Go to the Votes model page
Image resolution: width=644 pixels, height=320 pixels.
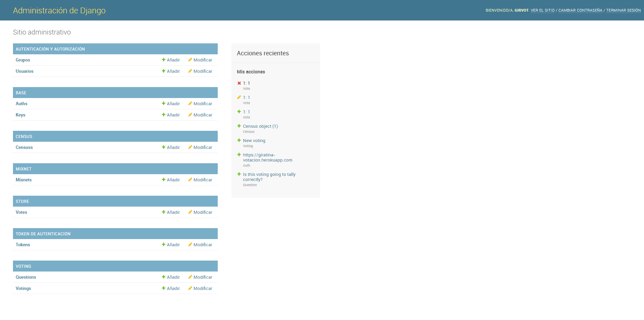[x=22, y=212]
